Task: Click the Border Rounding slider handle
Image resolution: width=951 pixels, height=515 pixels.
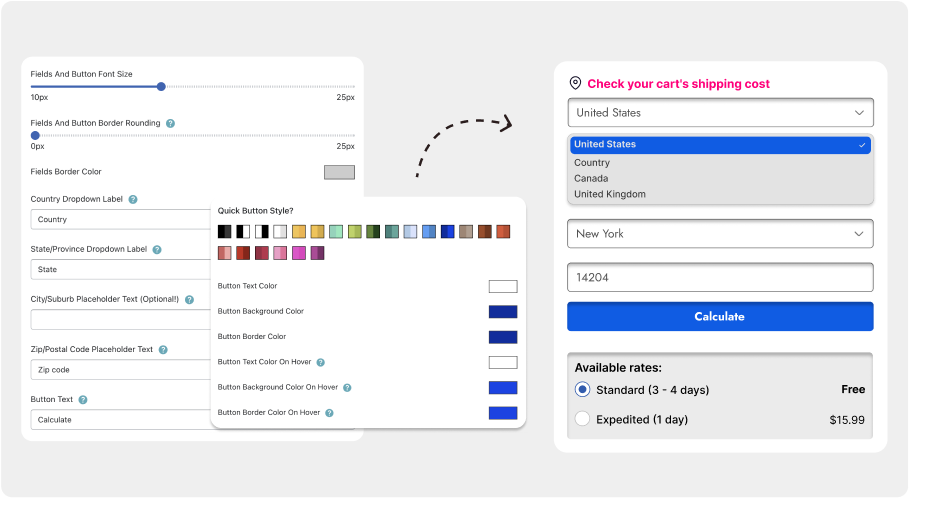Action: (x=35, y=136)
